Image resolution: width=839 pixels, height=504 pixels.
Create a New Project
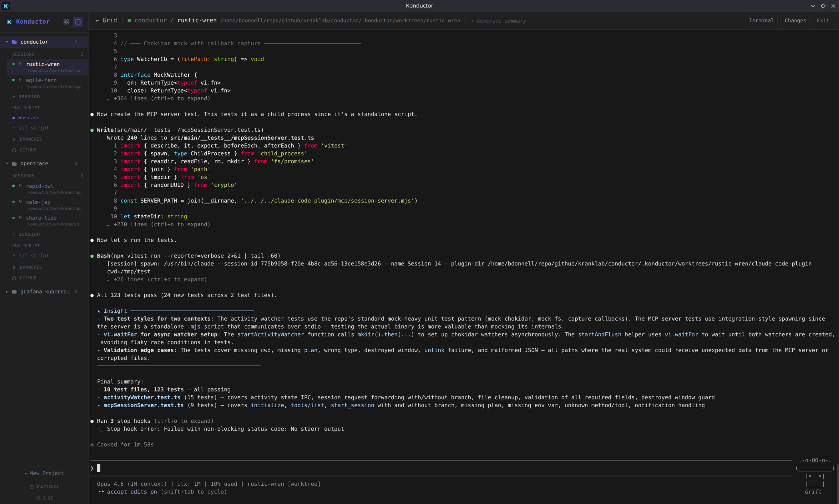(x=44, y=474)
